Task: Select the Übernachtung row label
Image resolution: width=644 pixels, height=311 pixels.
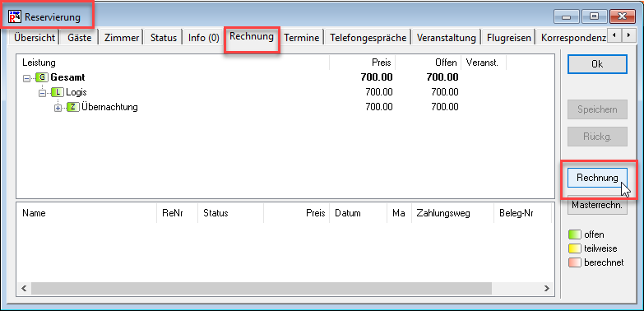Action: pos(109,107)
